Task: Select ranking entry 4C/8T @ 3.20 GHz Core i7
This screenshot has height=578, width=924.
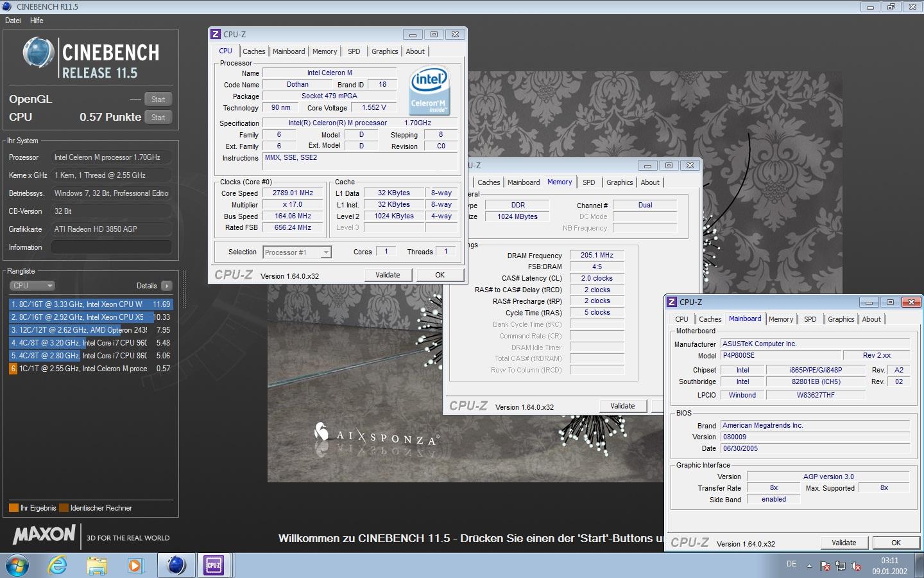Action: 90,343
